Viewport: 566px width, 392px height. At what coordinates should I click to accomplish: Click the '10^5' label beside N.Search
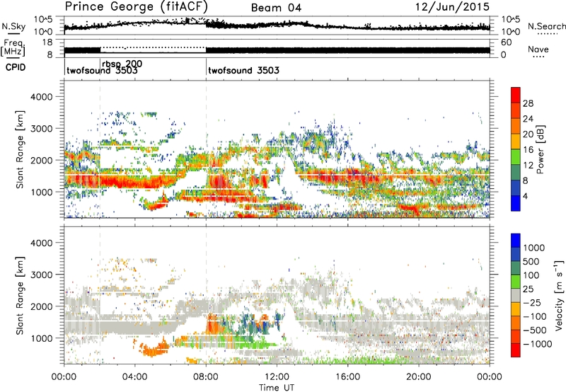click(x=511, y=20)
